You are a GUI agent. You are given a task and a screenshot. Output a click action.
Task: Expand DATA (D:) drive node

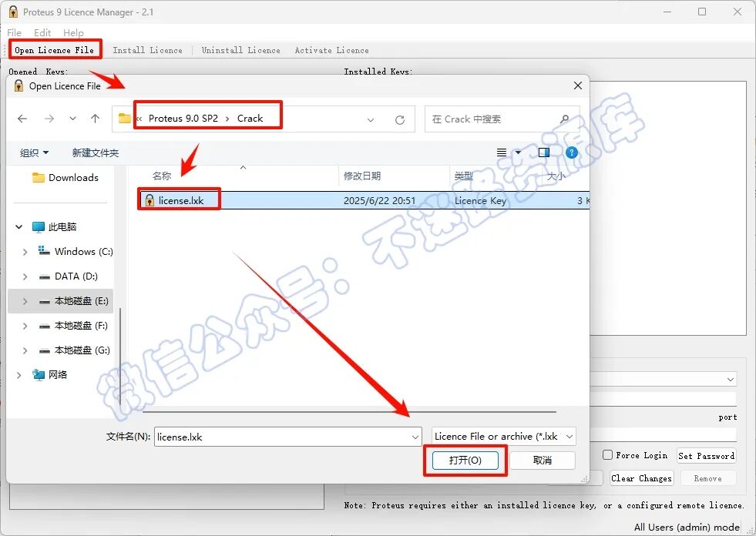tap(25, 276)
